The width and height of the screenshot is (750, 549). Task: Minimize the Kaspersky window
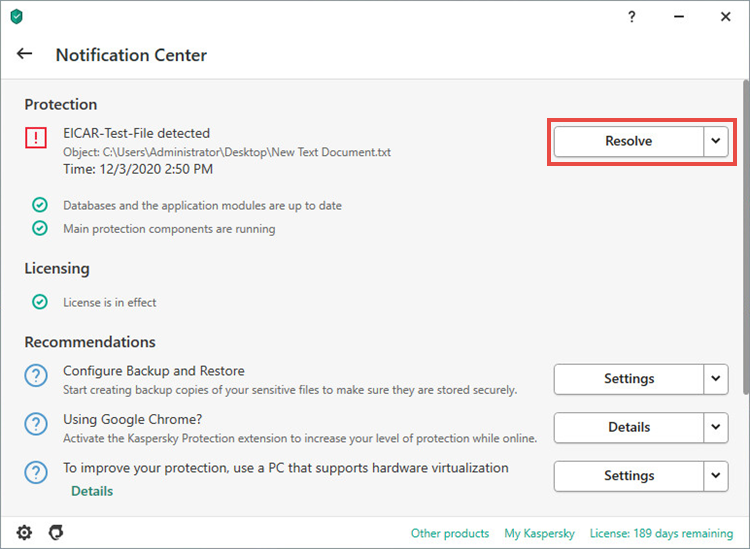pos(679,17)
